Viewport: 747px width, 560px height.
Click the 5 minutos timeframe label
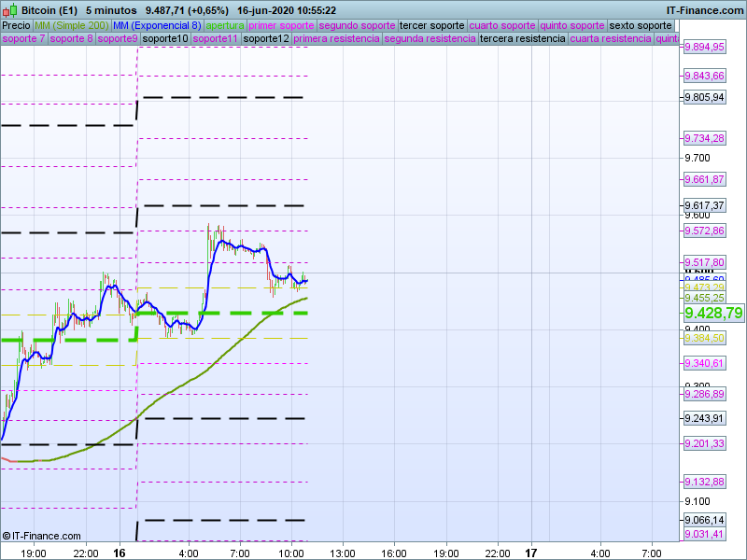111,10
